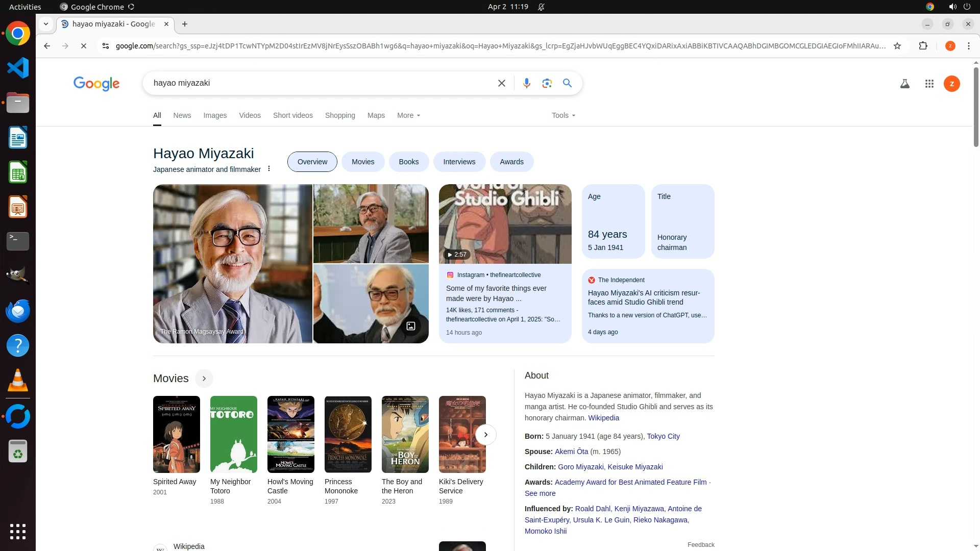Clear the search box text

501,83
